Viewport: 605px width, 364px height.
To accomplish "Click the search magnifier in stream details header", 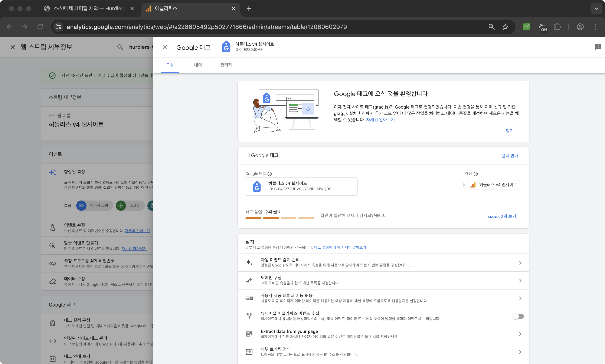I will (x=120, y=47).
